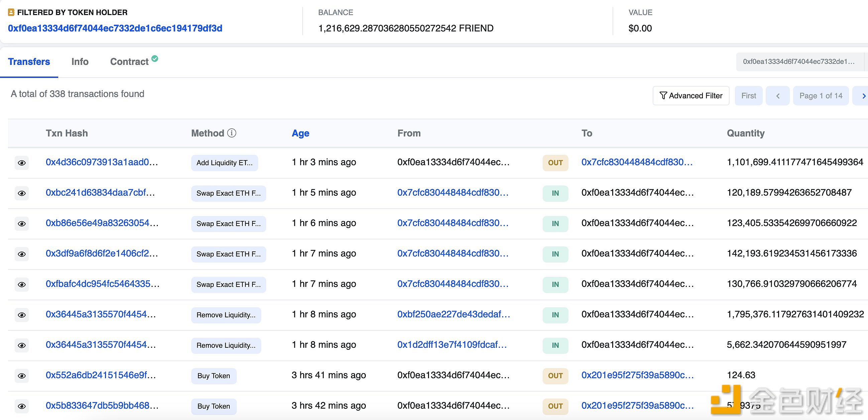Image resolution: width=868 pixels, height=420 pixels.
Task: Click eye icon for 0xfbafc4dc954fc5464335 transaction
Action: pos(21,285)
